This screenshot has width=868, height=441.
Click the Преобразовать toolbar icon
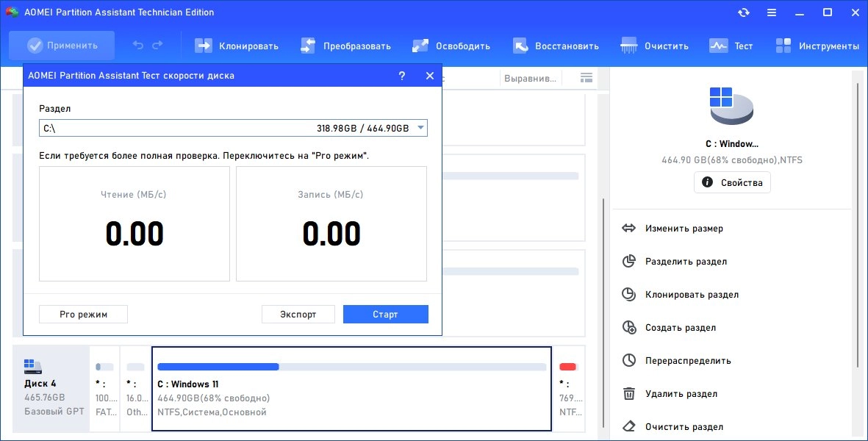[308, 46]
